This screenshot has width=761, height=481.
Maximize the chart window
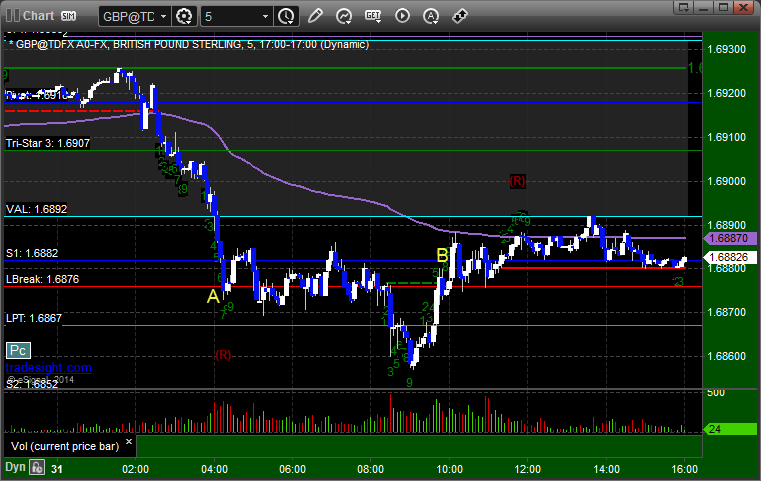click(723, 7)
